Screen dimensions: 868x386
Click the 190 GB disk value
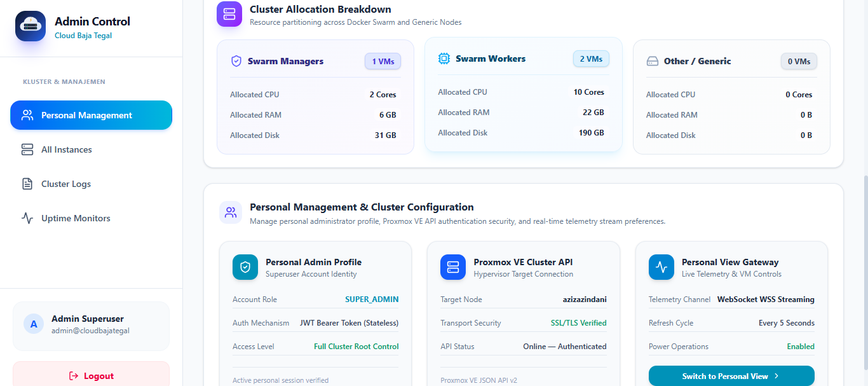click(591, 133)
